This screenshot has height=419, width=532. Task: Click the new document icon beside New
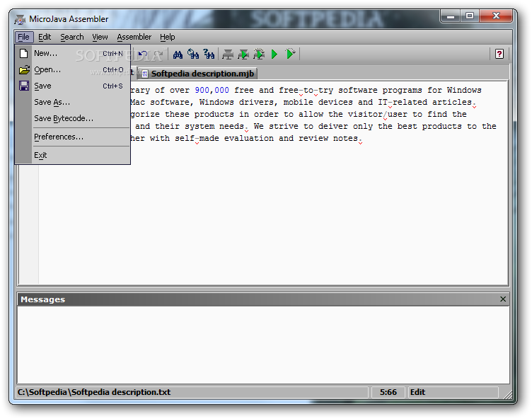click(24, 53)
